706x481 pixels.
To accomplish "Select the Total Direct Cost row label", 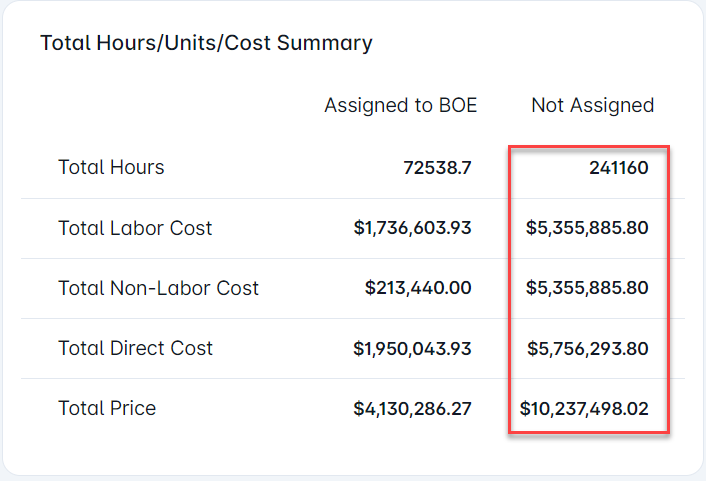I will pos(135,348).
